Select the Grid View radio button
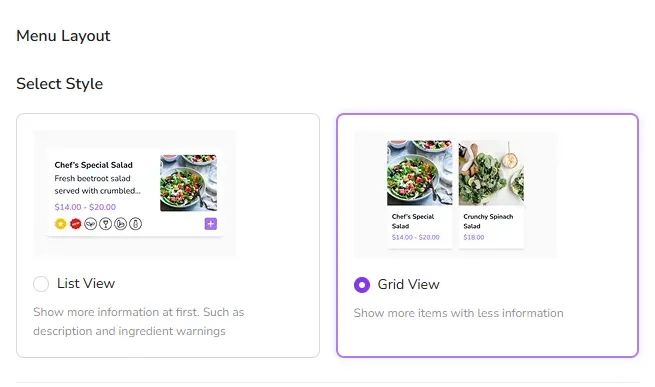This screenshot has width=655, height=387. (x=362, y=285)
